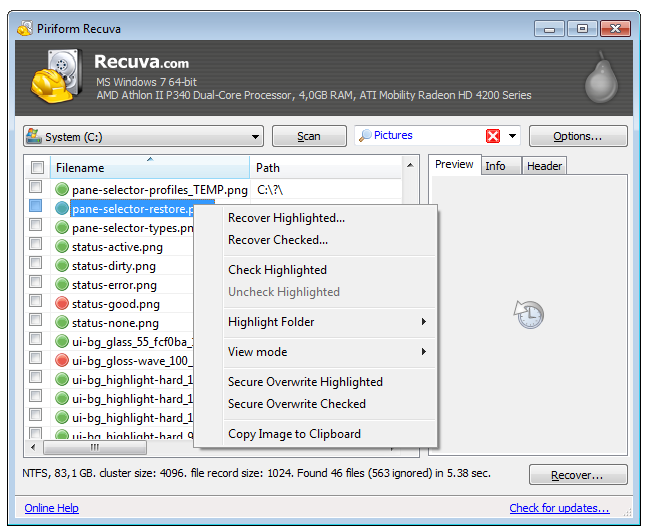Click the horizontal scrollbar thumb
The height and width of the screenshot is (532, 646).
(x=95, y=447)
